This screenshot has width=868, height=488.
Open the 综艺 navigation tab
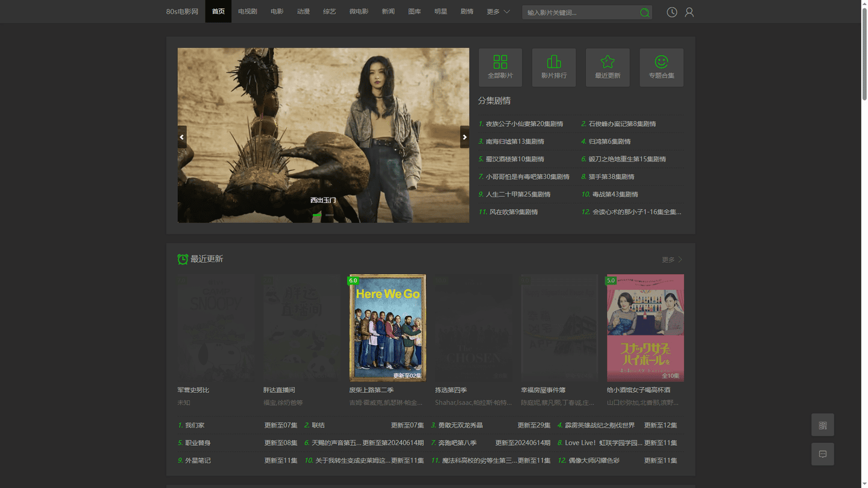click(x=329, y=11)
